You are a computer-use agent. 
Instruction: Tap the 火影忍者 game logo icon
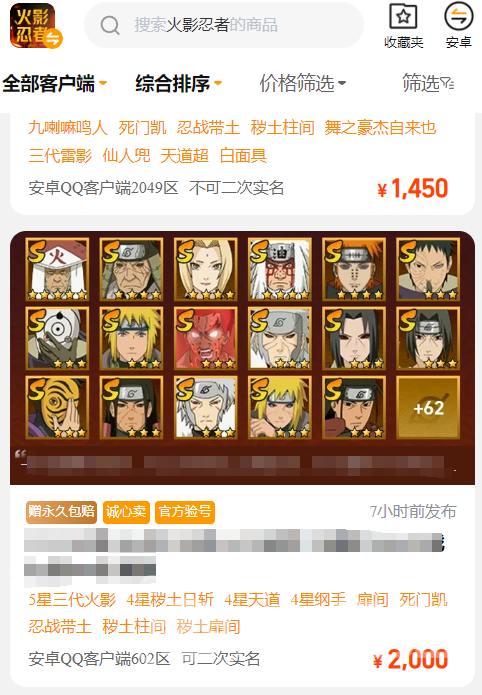tap(35, 25)
